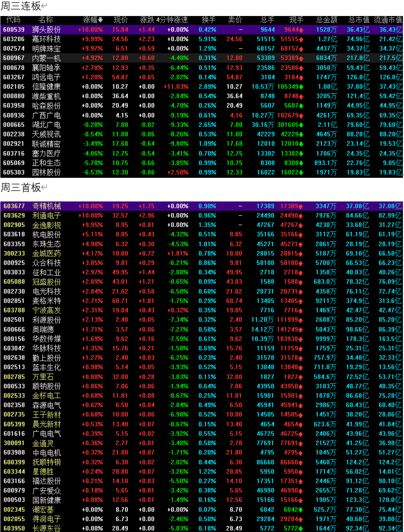
Task: Select stock 狮头股份 in the list
Action: pyautogui.click(x=46, y=30)
